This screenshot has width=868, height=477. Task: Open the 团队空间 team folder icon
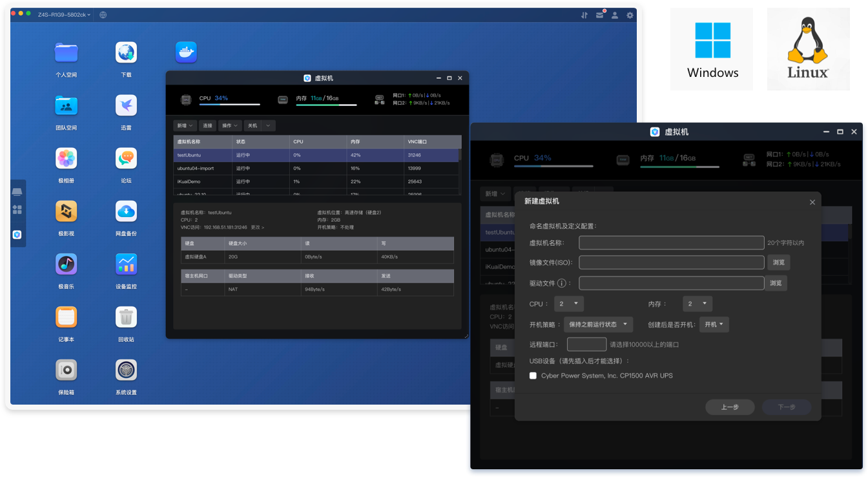66,105
